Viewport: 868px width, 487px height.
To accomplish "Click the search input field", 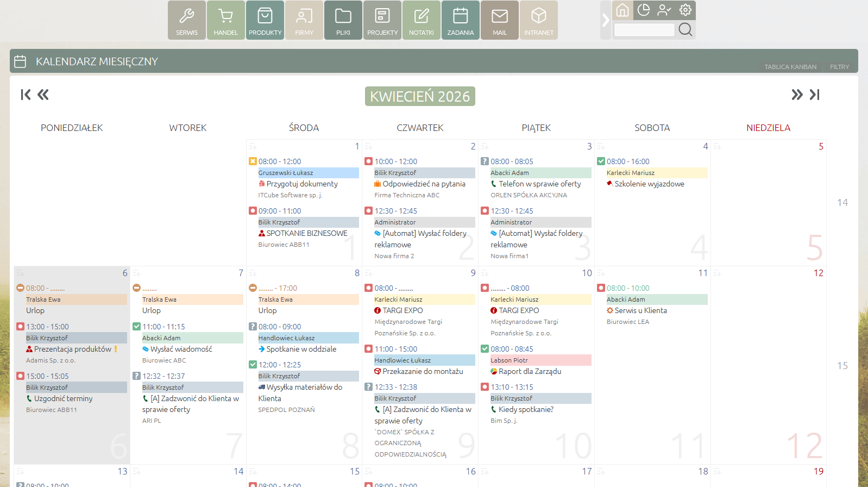I will click(644, 29).
